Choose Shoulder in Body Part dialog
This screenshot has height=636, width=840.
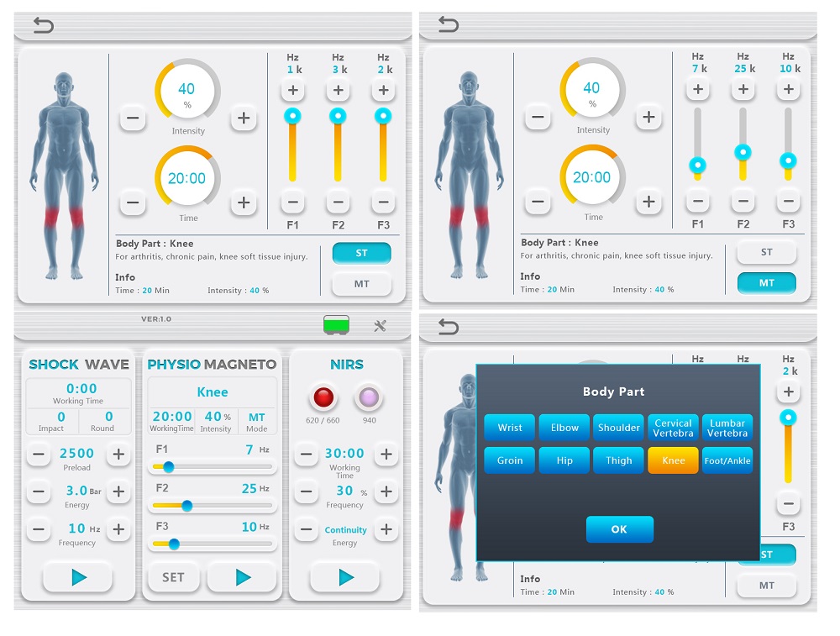click(619, 428)
